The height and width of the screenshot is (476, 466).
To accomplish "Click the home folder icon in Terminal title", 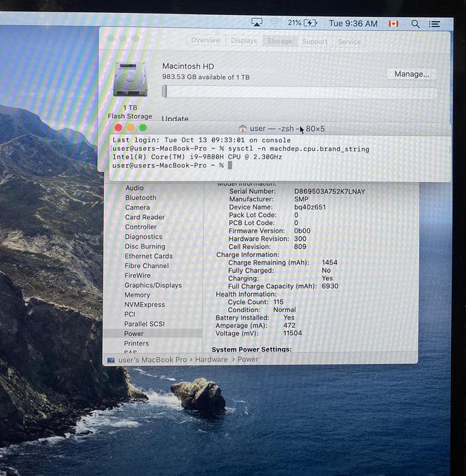I will tap(243, 129).
